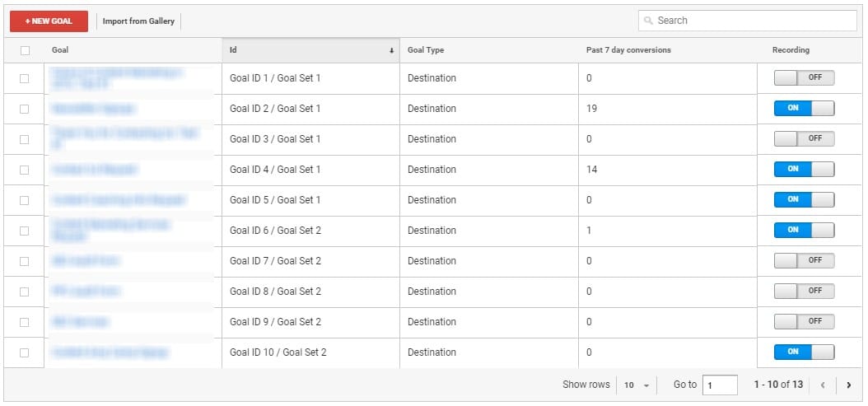Tick the checkbox for Goal ID 4

[25, 170]
